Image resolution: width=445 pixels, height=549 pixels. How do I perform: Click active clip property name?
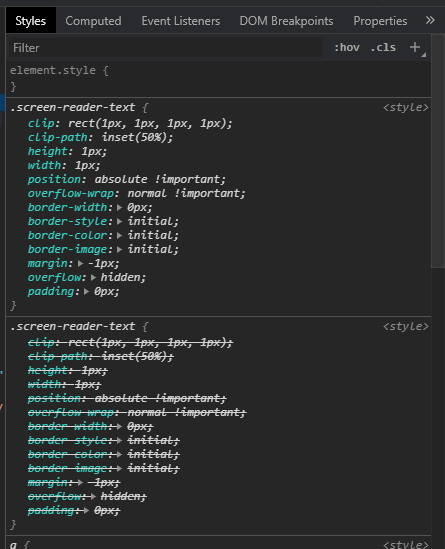(41, 123)
